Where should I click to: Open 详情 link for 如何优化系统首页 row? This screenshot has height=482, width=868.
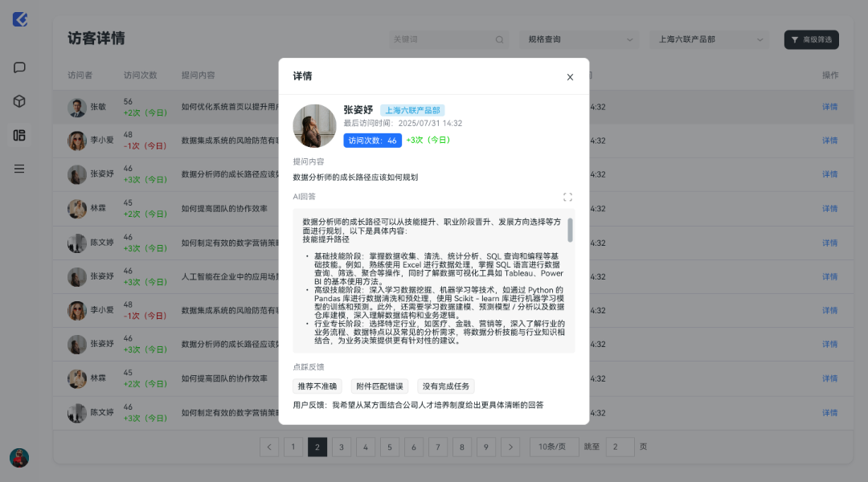(x=829, y=107)
